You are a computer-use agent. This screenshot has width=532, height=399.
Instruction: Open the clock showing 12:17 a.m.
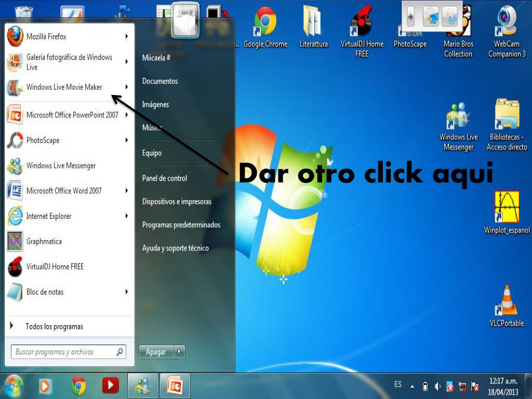503,387
